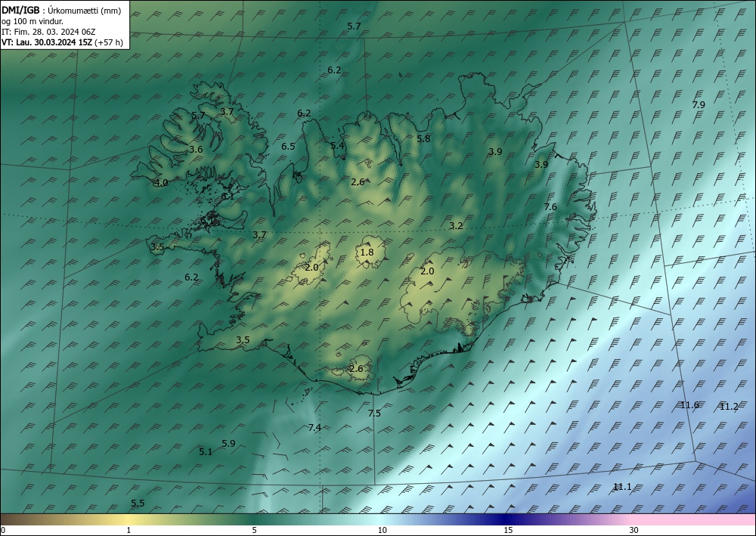Click the 1.8 value on the central glacier

coord(367,252)
